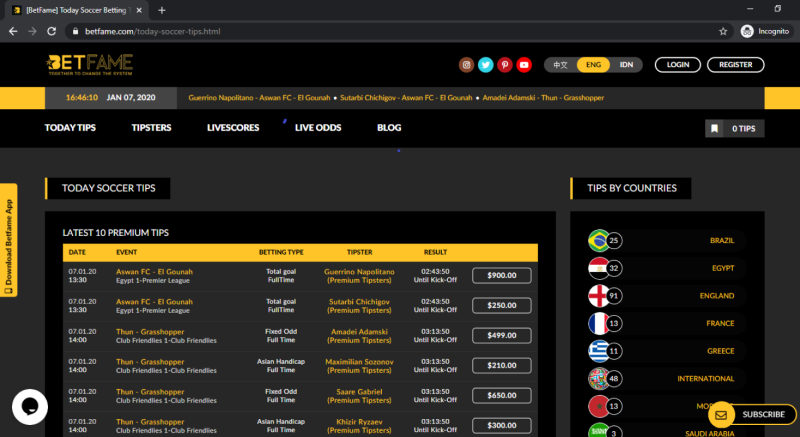
Task: Buy the $300.00 tip
Action: 502,426
